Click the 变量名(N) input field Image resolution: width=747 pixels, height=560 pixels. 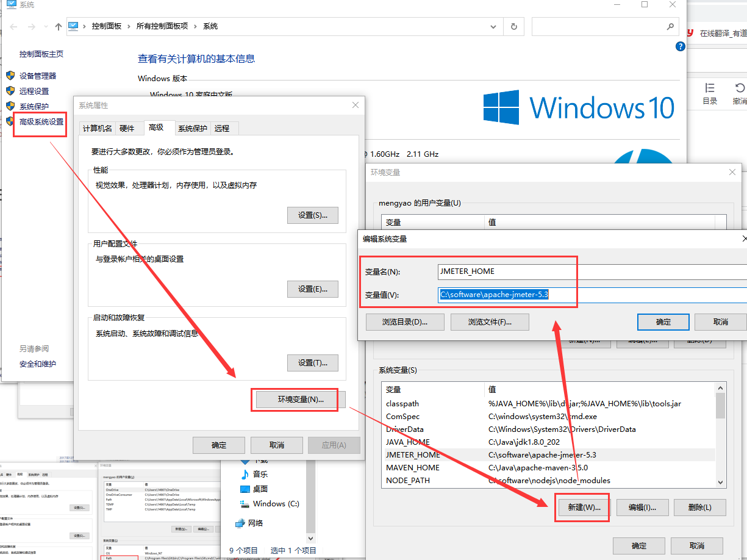[x=592, y=271]
